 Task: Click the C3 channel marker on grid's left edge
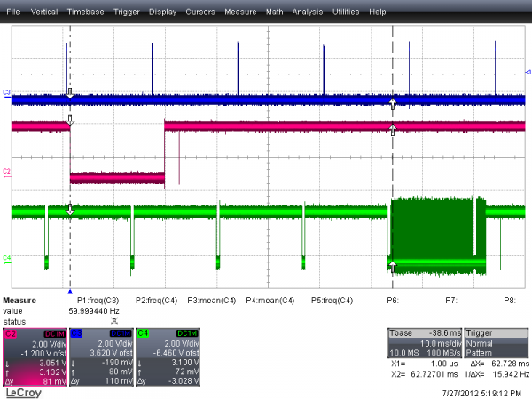pos(7,92)
